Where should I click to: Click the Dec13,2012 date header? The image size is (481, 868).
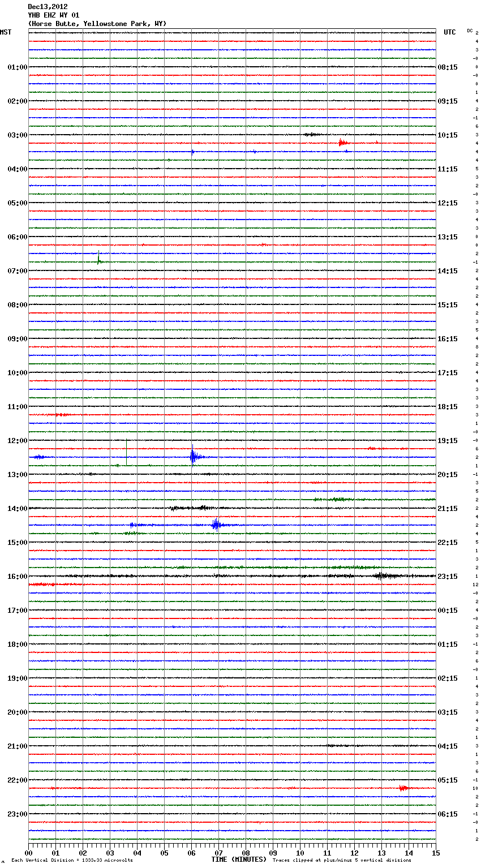point(48,7)
